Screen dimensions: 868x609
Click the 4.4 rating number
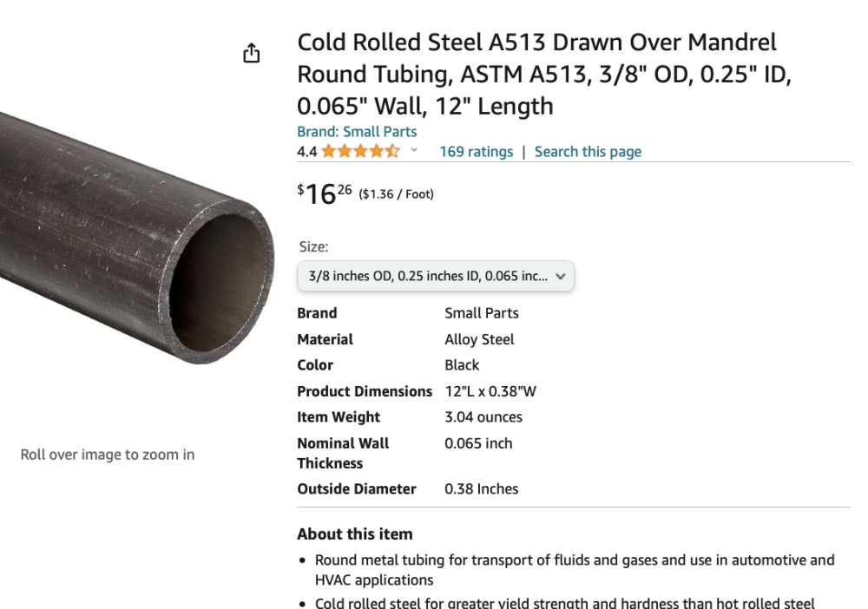306,152
